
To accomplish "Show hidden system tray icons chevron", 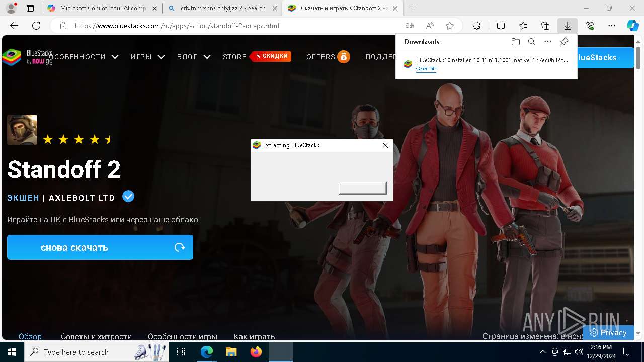I will (x=542, y=352).
